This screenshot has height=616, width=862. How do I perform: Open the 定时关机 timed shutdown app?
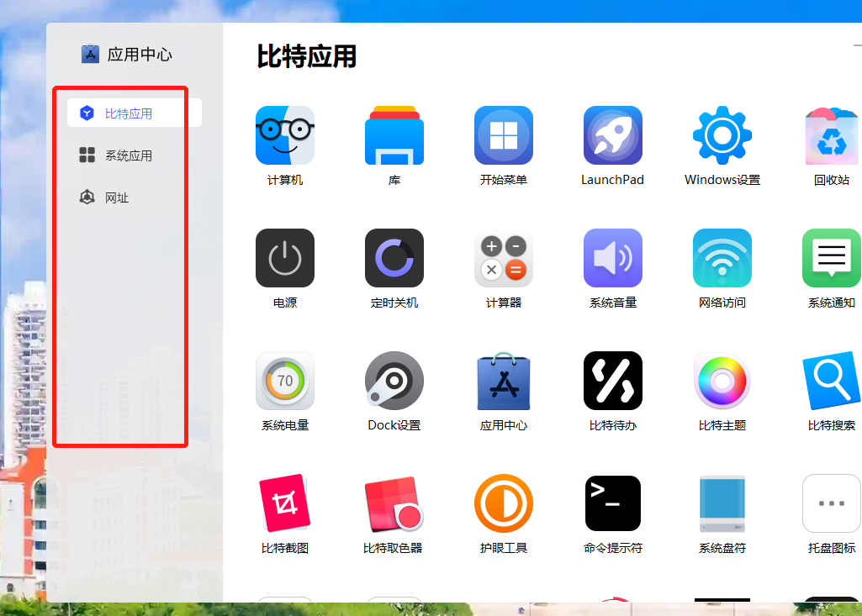tap(394, 258)
